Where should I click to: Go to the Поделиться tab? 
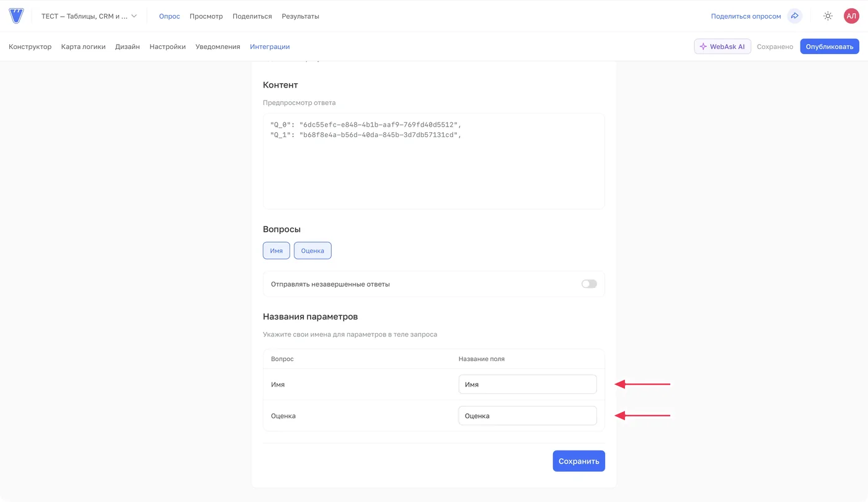[252, 16]
